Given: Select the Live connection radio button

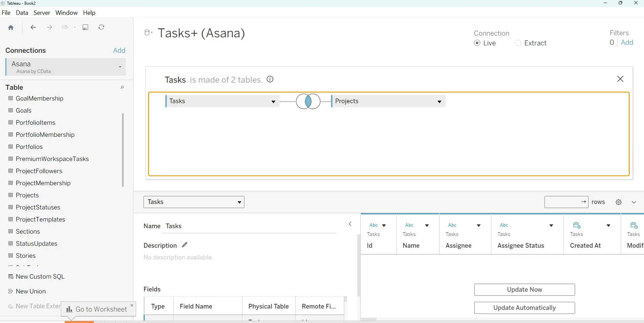Looking at the screenshot, I should click(x=477, y=43).
